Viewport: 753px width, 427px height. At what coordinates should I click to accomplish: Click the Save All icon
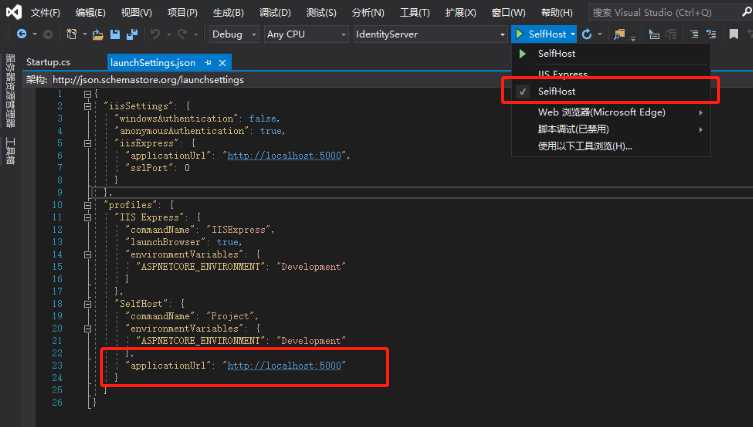pos(132,34)
